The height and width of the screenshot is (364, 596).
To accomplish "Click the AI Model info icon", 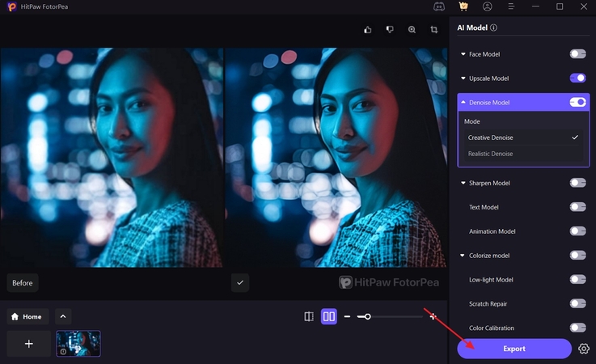I will tap(493, 28).
